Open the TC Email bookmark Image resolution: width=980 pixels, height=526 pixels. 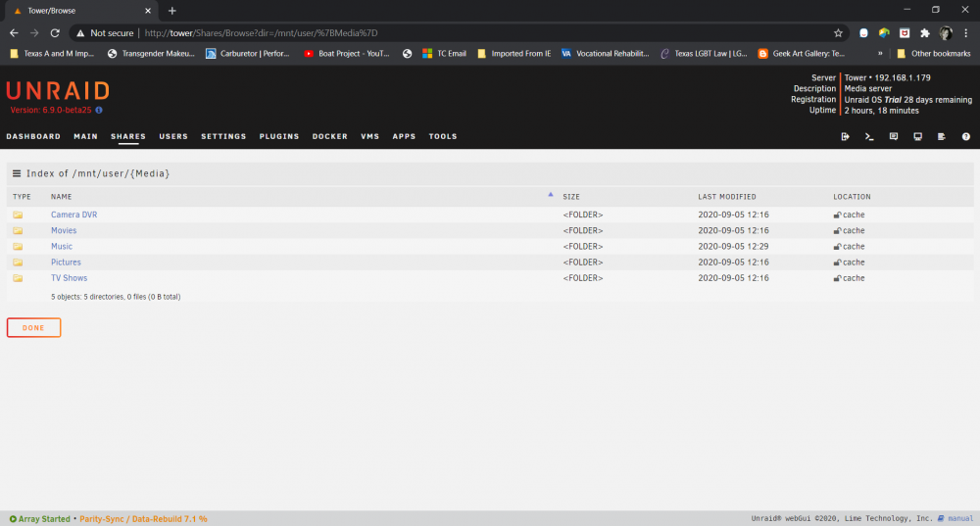[444, 54]
